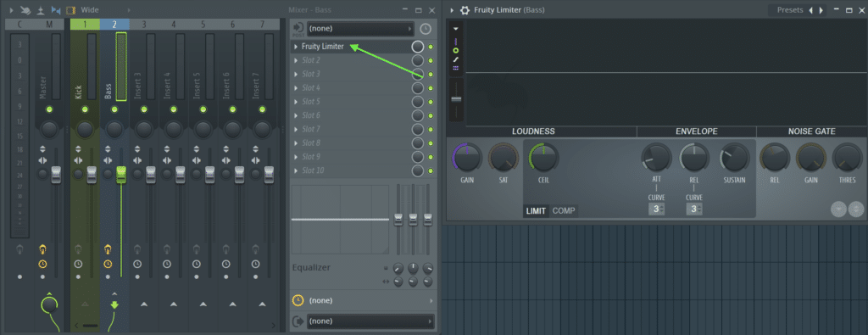Image resolution: width=868 pixels, height=335 pixels.
Task: Click the Bass track stereo separation knob
Action: [x=108, y=174]
